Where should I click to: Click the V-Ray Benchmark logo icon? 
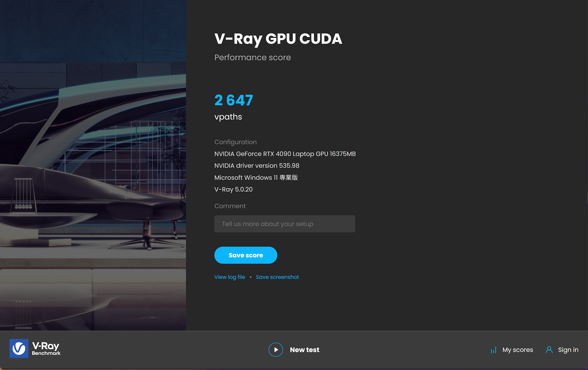pos(19,349)
